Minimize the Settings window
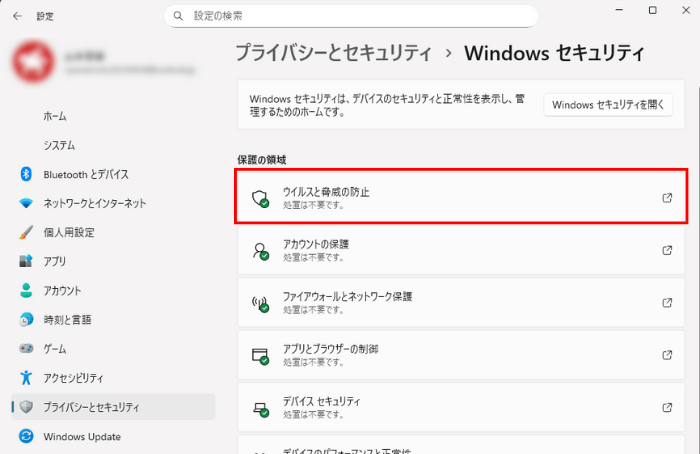Screen dimensions: 700x454 [x=619, y=10]
